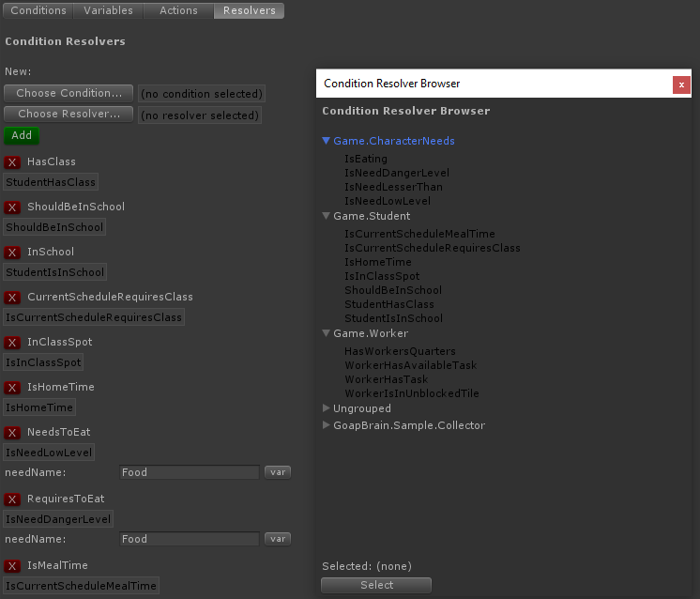700x599 pixels.
Task: Select HasWorkersQuarters in the browser
Action: (x=400, y=351)
